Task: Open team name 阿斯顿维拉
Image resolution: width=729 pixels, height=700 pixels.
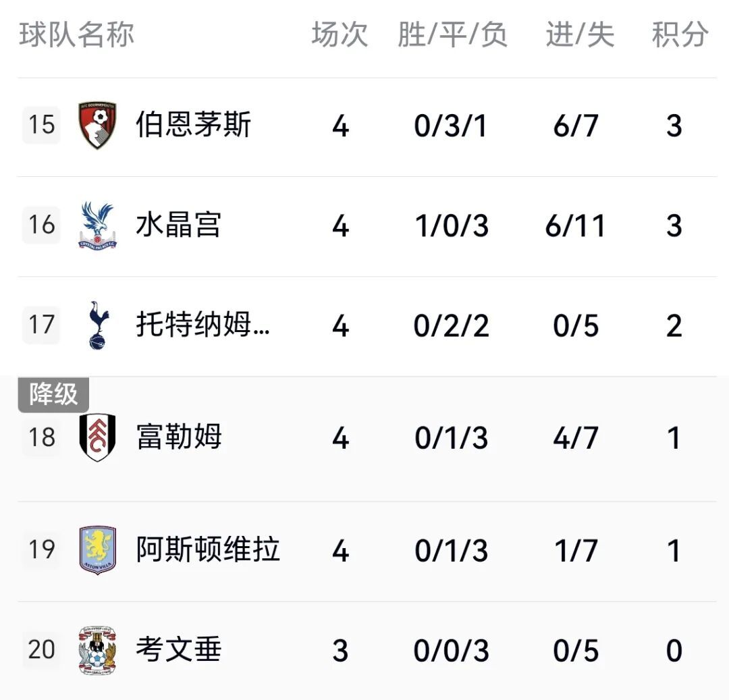Action: [x=208, y=549]
